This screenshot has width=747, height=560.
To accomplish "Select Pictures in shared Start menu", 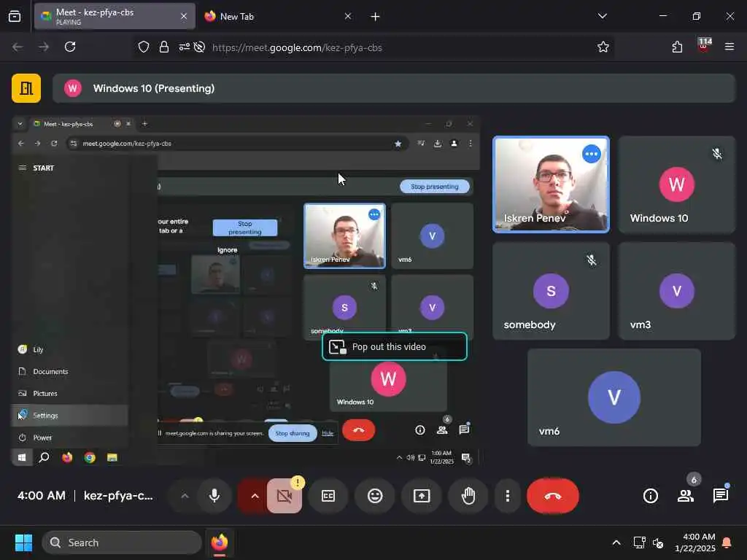I will [x=69, y=393].
